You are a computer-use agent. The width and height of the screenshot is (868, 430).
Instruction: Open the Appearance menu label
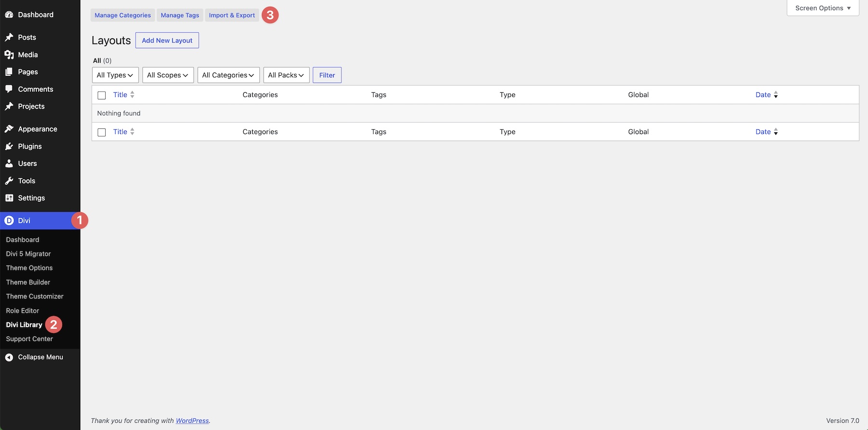pos(38,129)
